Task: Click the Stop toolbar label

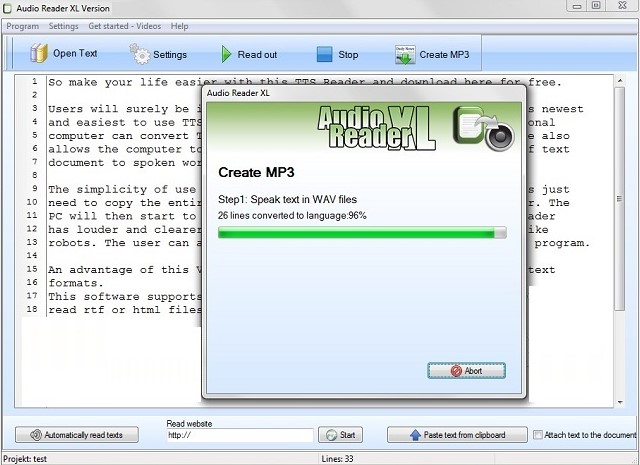Action: pyautogui.click(x=348, y=55)
